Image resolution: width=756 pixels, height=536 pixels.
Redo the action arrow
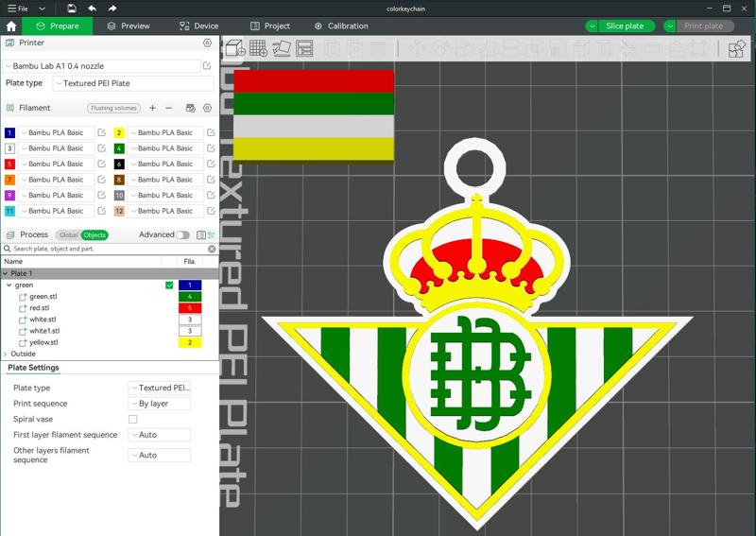pos(112,9)
